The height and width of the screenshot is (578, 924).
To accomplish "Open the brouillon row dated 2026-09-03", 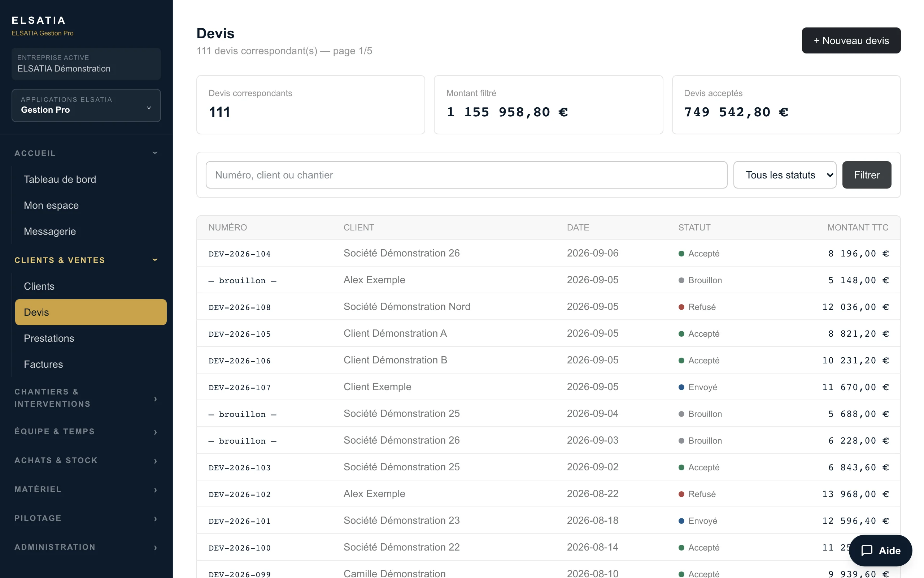I will click(243, 441).
